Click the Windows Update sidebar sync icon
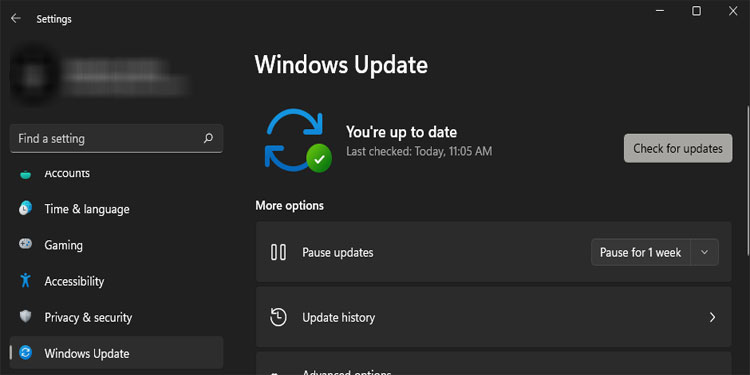Viewport: 750px width, 375px height. [x=25, y=353]
